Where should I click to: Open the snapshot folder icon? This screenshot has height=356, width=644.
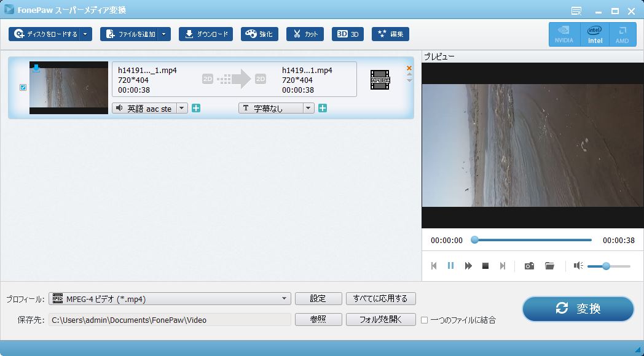coord(549,266)
